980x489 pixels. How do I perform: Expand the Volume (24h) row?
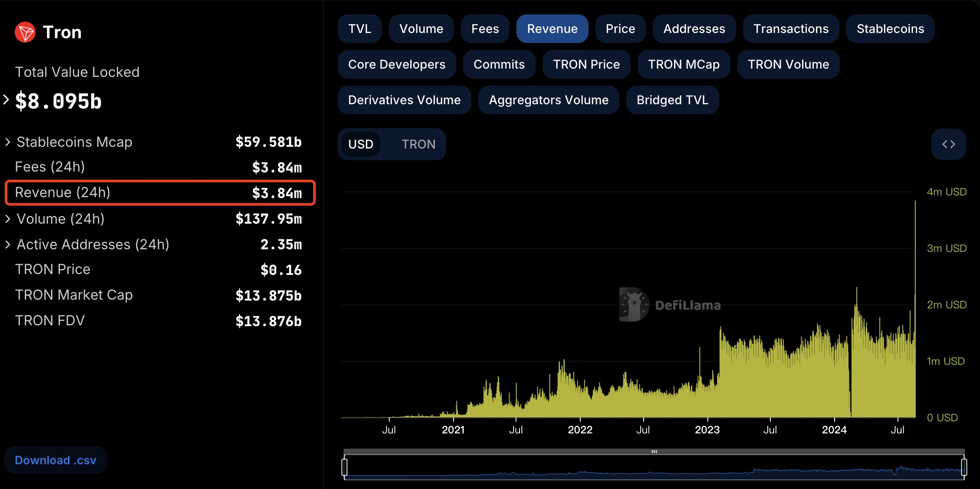(x=7, y=219)
